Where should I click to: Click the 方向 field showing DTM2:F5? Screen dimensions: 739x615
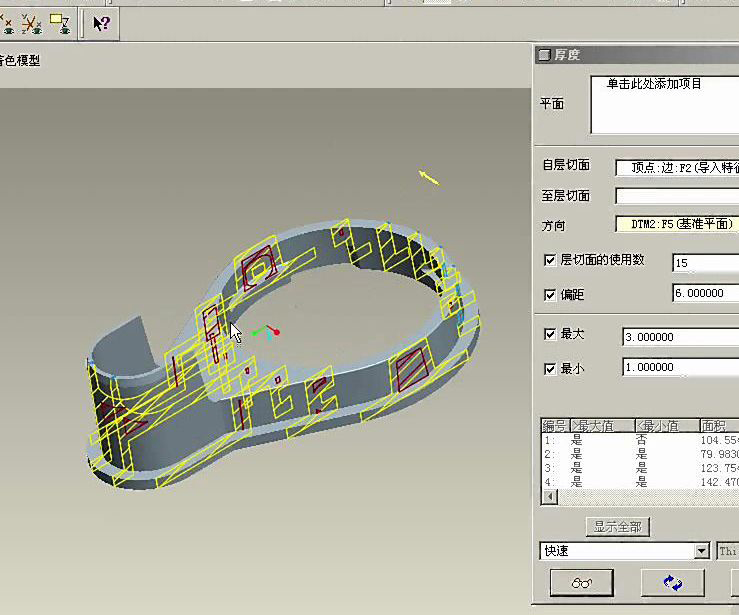point(676,224)
